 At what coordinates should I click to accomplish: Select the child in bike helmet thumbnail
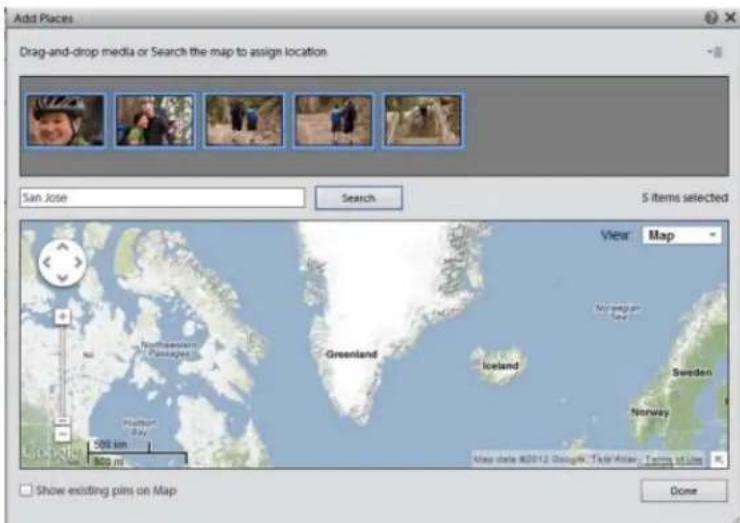click(65, 120)
